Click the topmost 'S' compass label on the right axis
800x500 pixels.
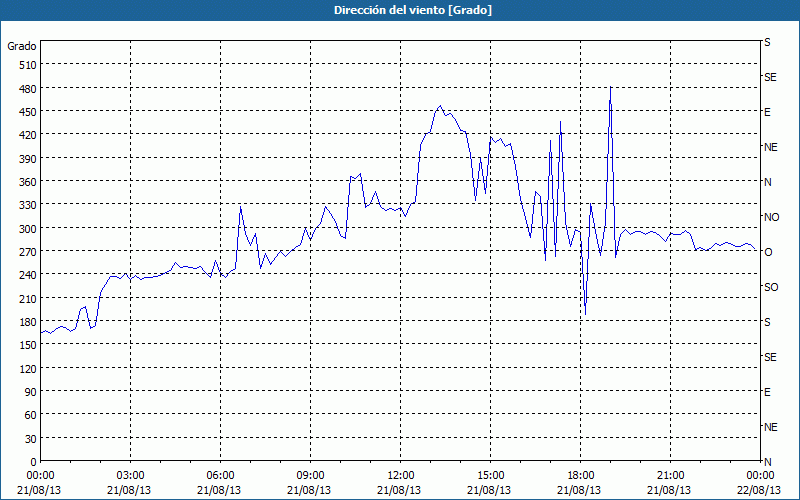coord(767,42)
